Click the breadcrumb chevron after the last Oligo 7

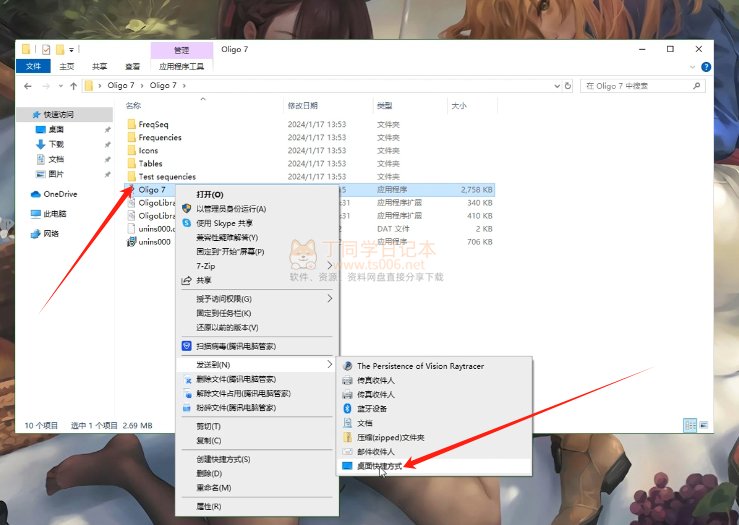184,86
